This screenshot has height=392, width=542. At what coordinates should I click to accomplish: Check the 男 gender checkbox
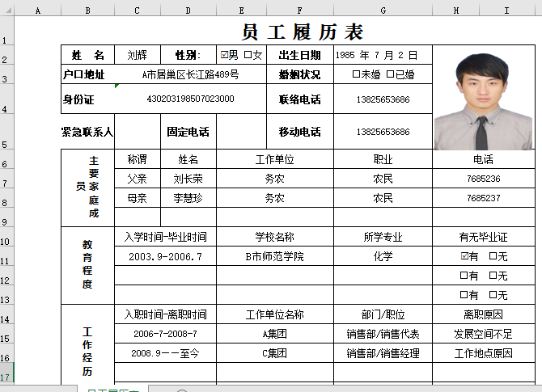pos(225,55)
